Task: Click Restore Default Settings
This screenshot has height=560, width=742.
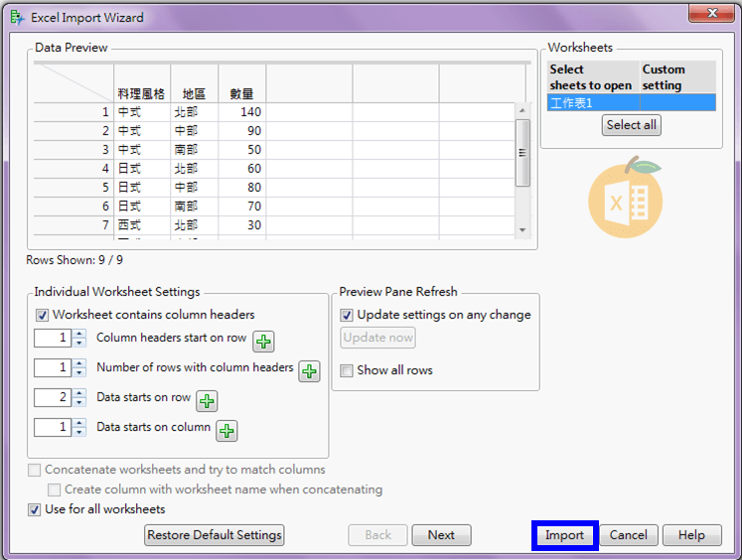Action: [215, 535]
